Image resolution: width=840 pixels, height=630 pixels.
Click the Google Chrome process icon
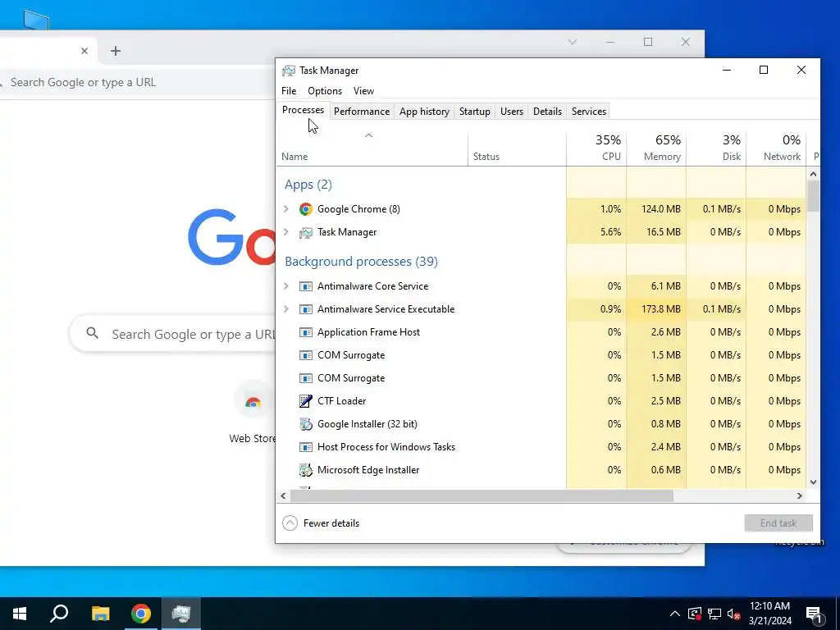point(305,209)
